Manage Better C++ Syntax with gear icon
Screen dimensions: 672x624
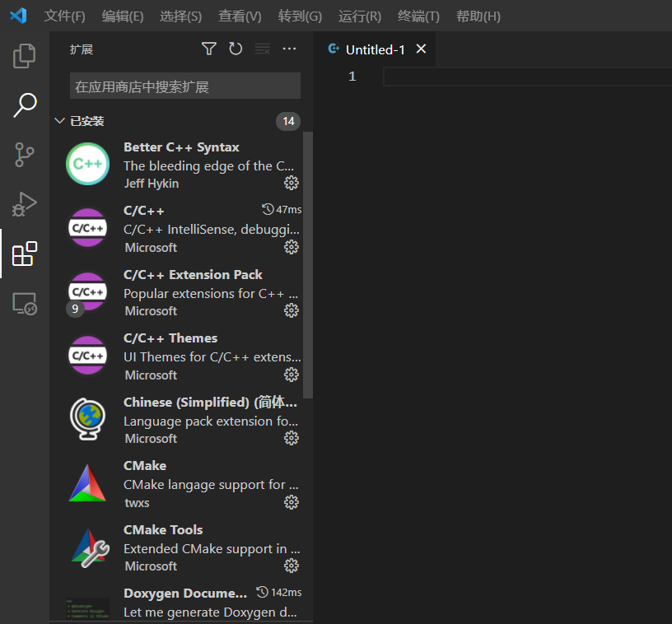click(292, 183)
